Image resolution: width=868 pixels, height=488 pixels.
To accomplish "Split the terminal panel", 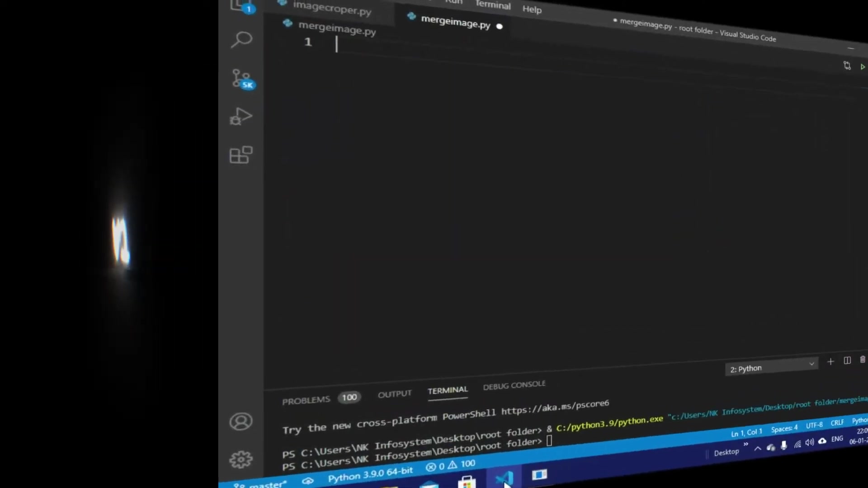I will click(x=847, y=361).
